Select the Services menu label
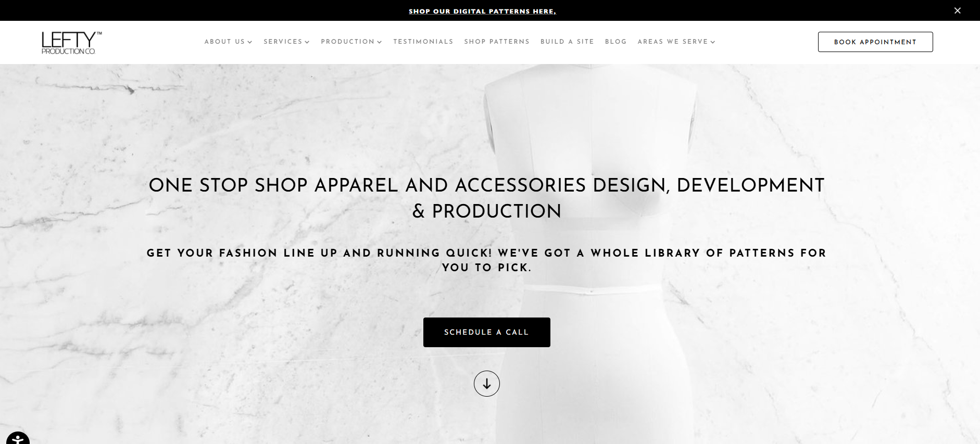 click(x=283, y=42)
